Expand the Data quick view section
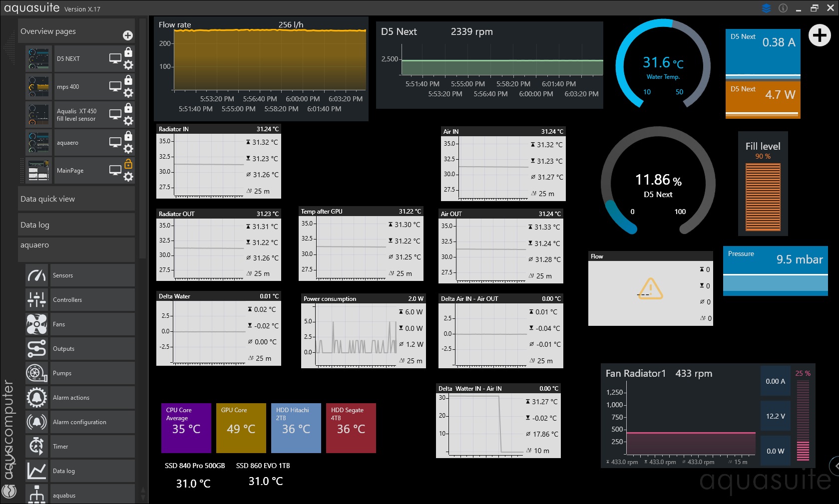This screenshot has height=504, width=839. 76,199
